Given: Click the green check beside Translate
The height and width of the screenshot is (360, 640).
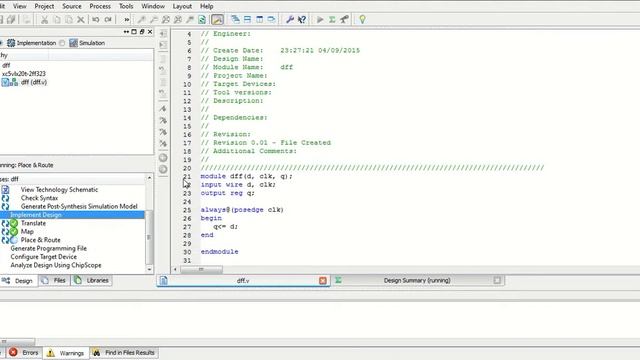Looking at the screenshot, I should (14, 223).
